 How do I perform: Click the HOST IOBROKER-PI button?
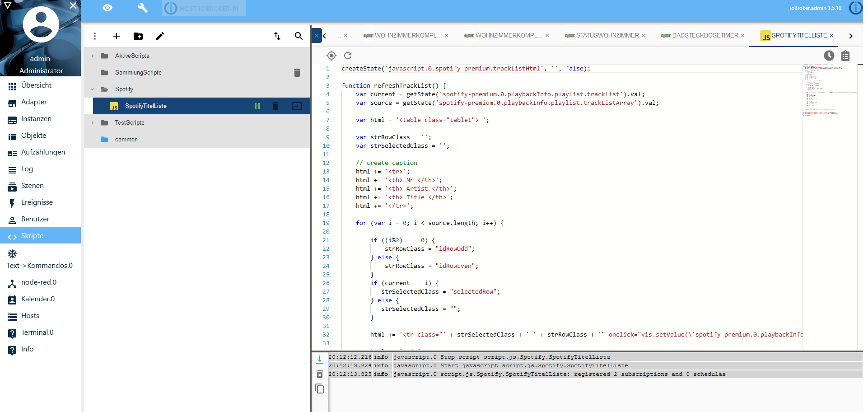[204, 8]
